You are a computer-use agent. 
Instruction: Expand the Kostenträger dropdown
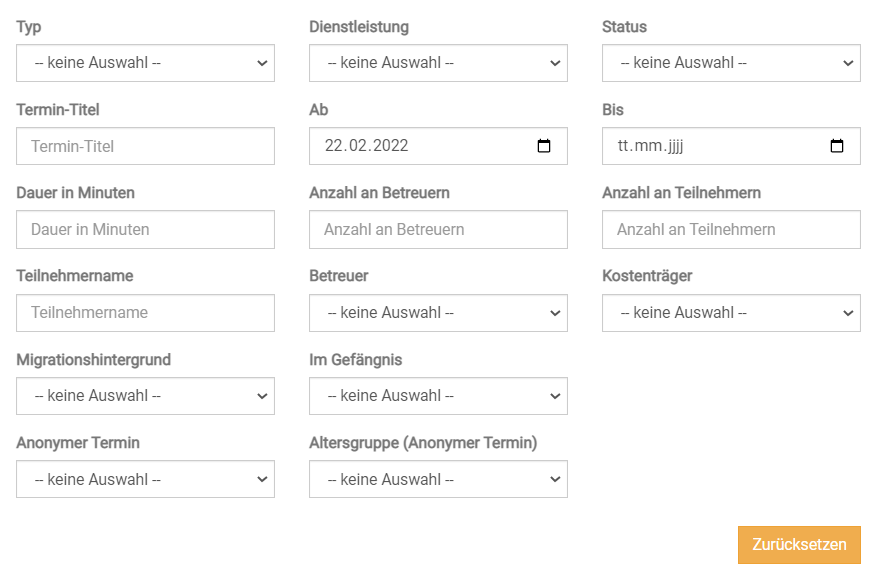[x=731, y=313]
